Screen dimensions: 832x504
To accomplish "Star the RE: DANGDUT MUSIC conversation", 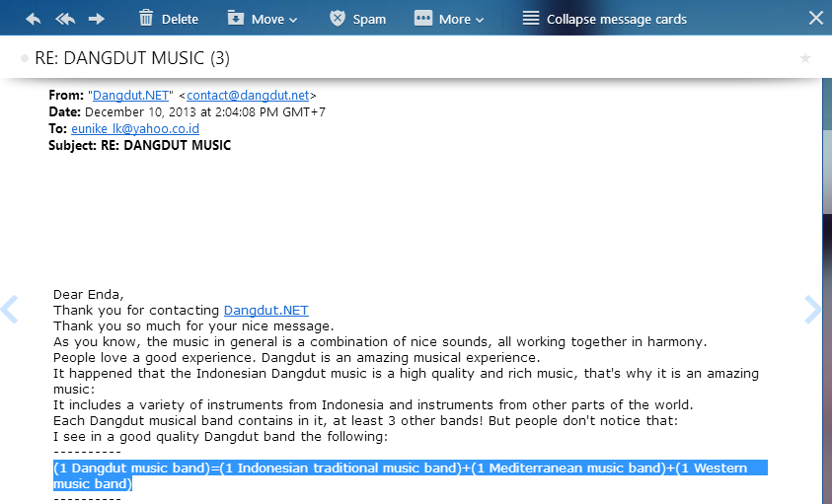I will click(805, 58).
